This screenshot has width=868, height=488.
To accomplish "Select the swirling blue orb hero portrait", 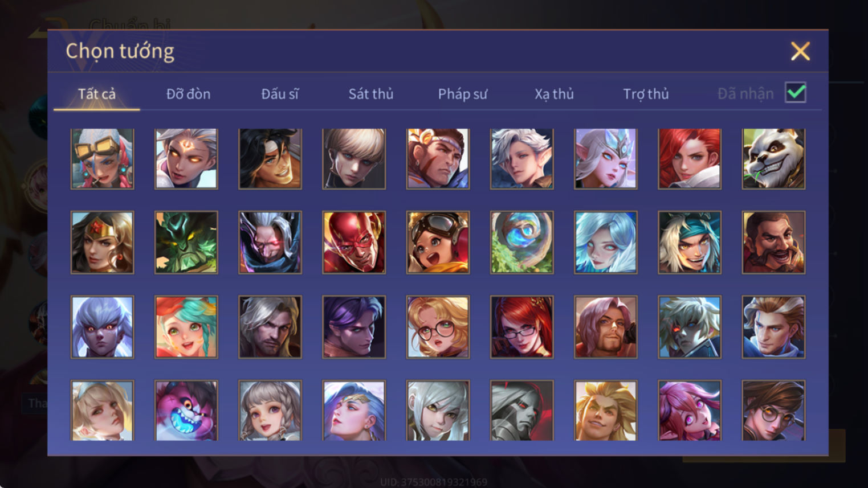I will [x=521, y=242].
